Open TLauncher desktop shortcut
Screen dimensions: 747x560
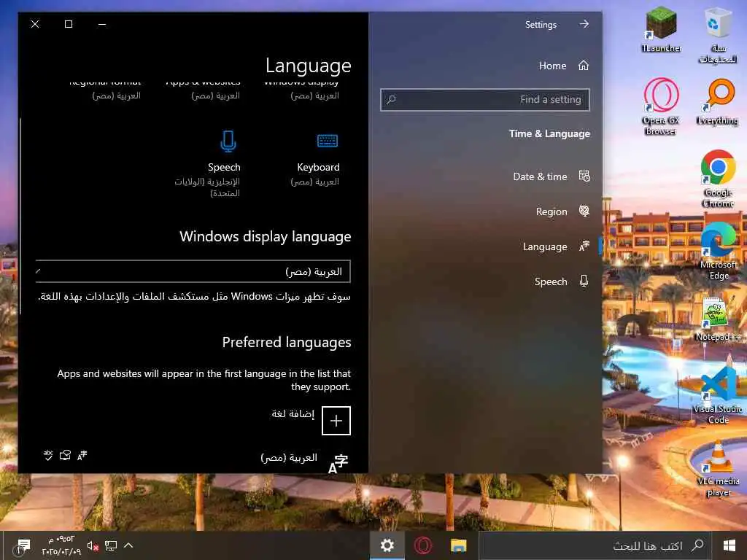click(661, 29)
